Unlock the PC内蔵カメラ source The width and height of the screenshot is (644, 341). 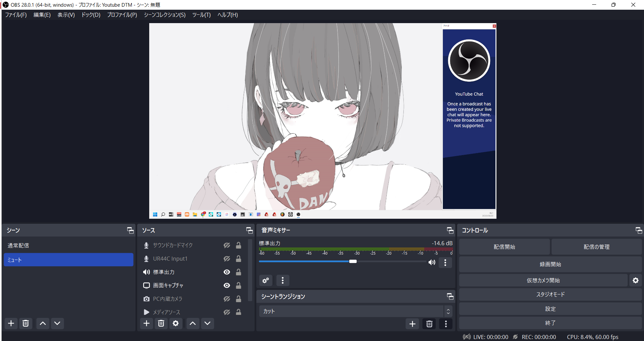pos(239,299)
